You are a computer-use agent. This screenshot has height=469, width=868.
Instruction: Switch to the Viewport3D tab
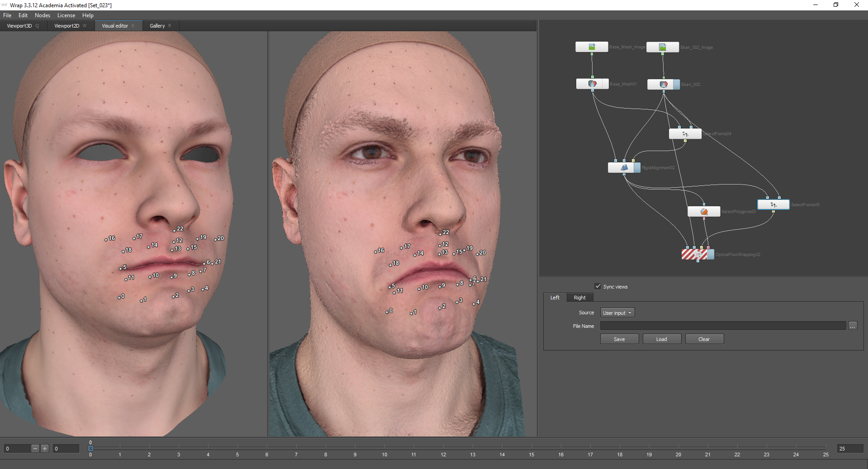pyautogui.click(x=19, y=26)
